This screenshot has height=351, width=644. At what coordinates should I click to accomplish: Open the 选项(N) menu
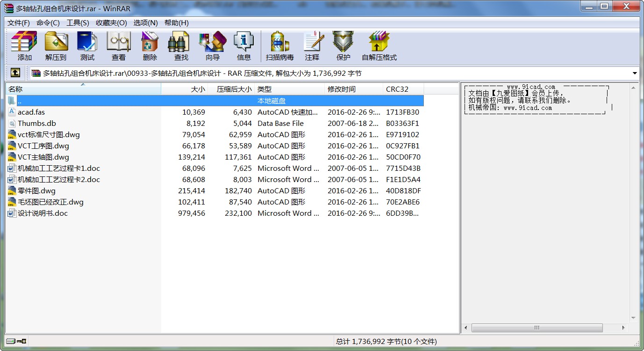[x=145, y=23]
